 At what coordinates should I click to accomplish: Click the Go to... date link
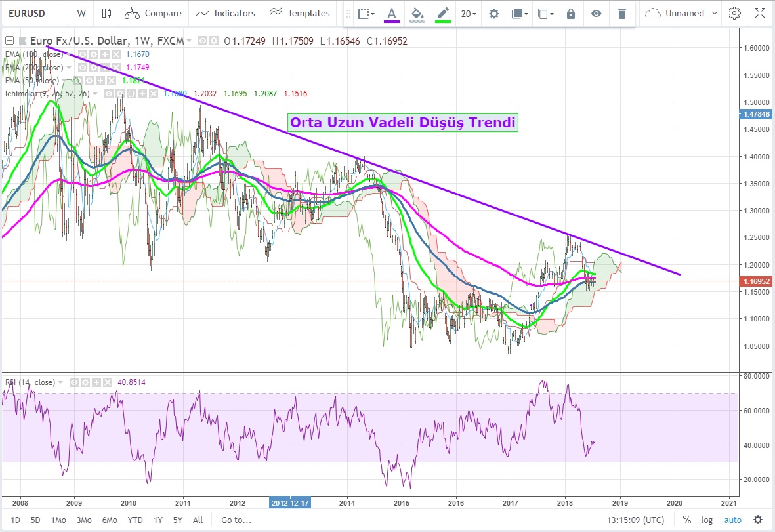(x=236, y=520)
